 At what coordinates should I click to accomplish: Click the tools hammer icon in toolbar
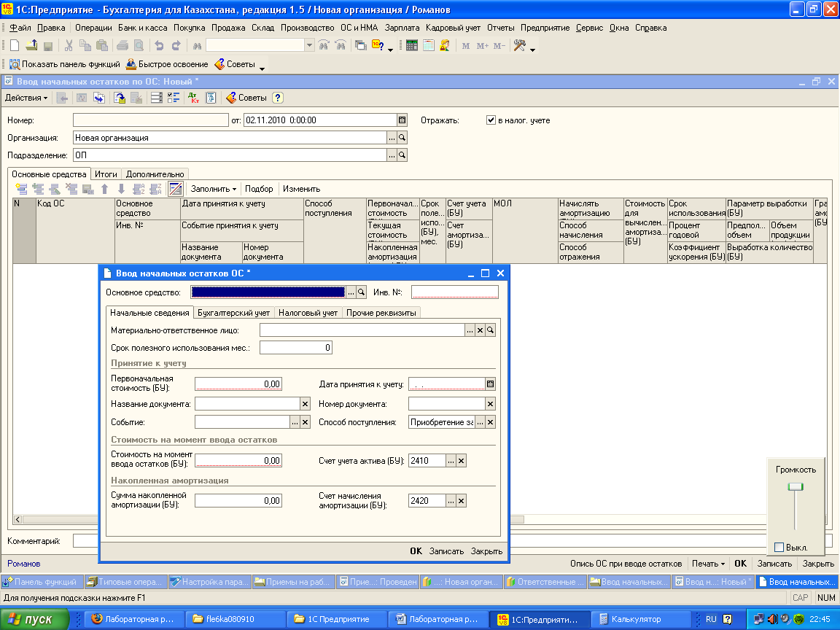(519, 46)
